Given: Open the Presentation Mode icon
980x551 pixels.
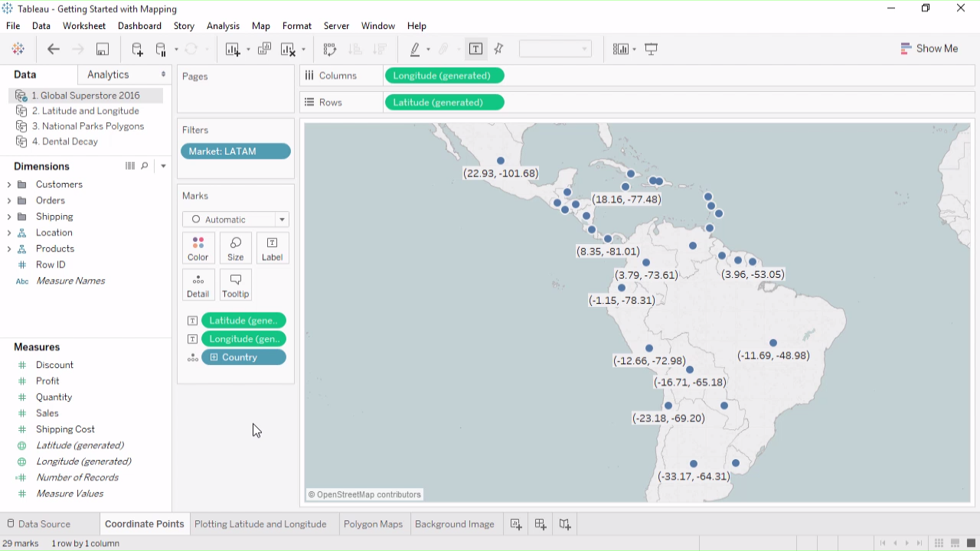Looking at the screenshot, I should tap(652, 49).
